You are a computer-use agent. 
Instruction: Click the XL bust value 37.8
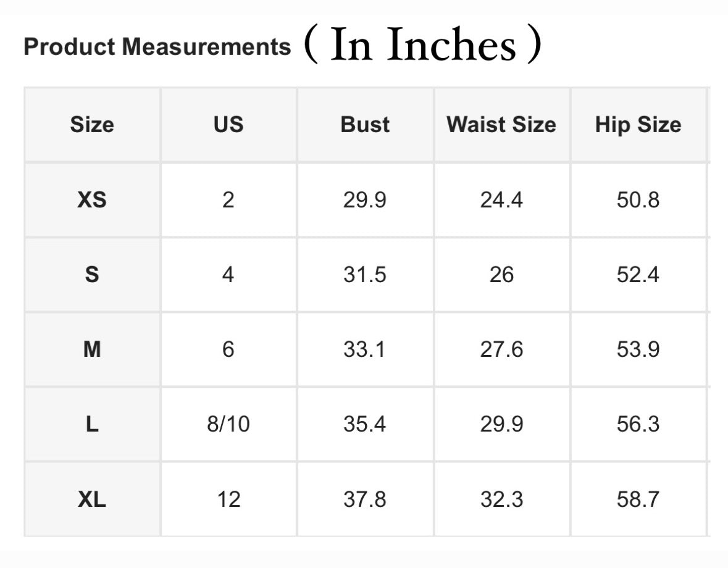(365, 499)
